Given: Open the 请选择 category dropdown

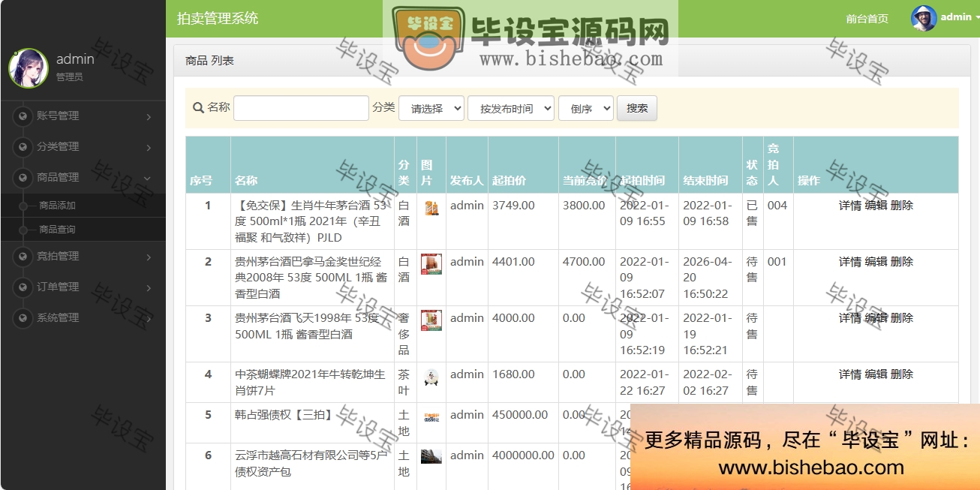Looking at the screenshot, I should pos(431,108).
